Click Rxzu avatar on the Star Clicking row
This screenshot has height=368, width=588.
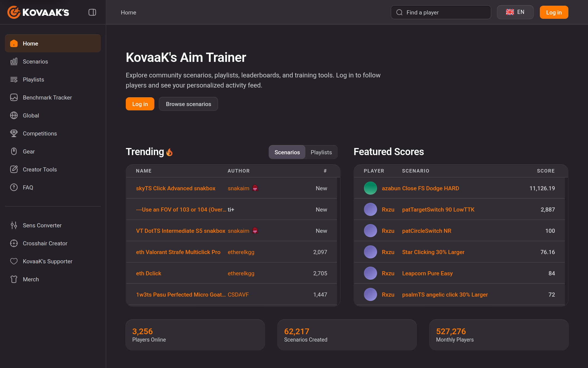pos(370,252)
